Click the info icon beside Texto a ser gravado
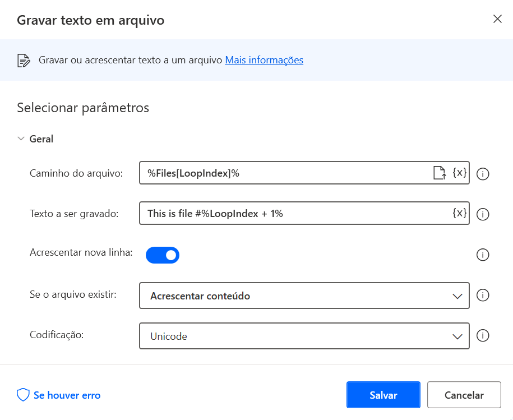The width and height of the screenshot is (513, 420). pyautogui.click(x=483, y=214)
